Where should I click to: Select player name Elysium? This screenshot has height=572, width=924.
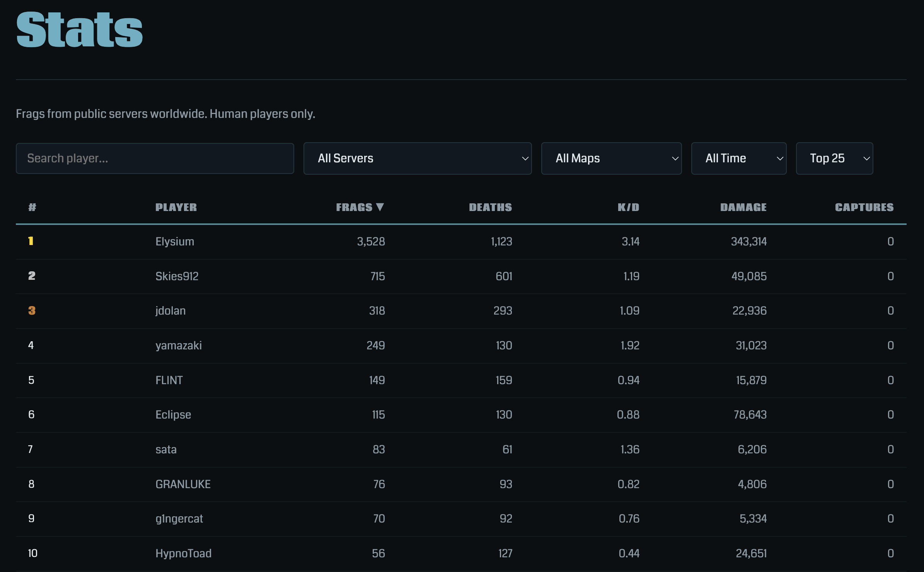[175, 242]
